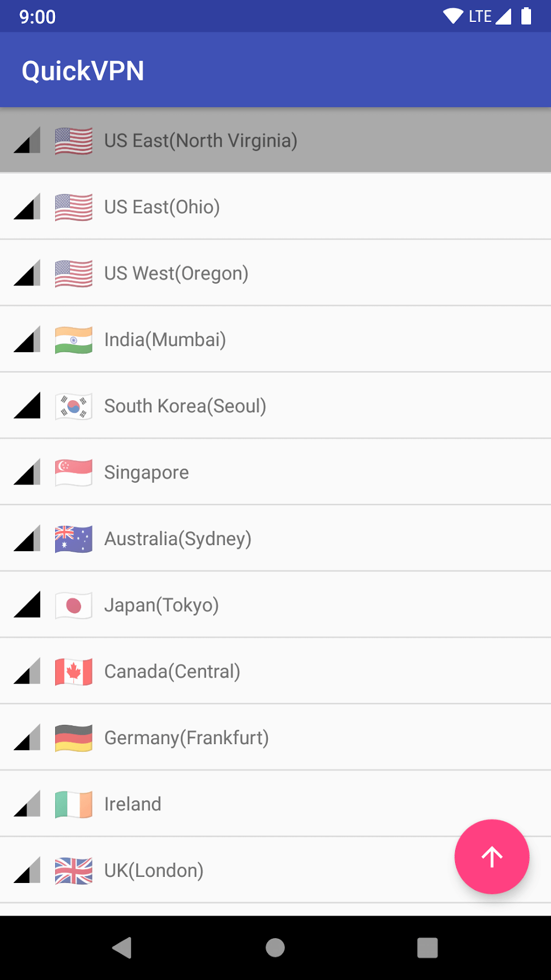
Task: Click the Germany flag icon
Action: click(x=73, y=738)
